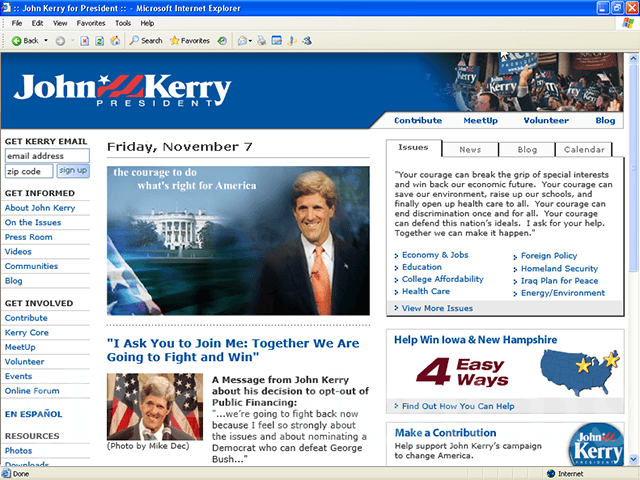Image resolution: width=640 pixels, height=480 pixels.
Task: Click the Kerry photo by Mike Dec
Action: 155,407
